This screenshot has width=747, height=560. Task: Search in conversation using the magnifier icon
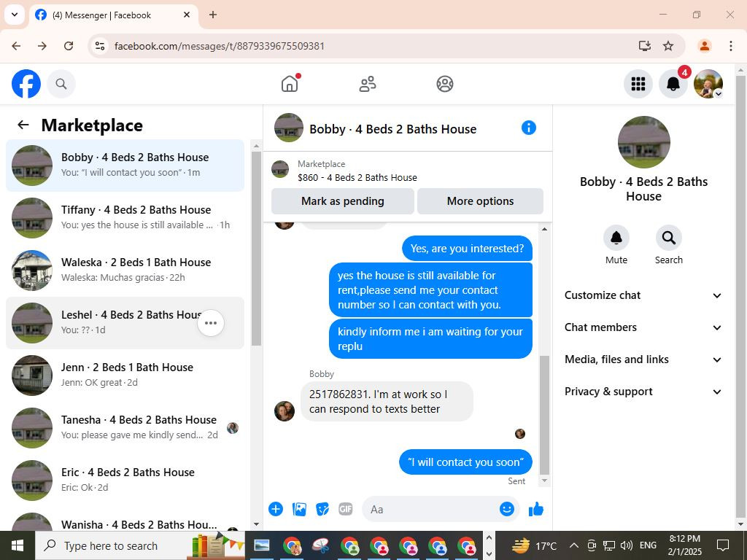[x=668, y=238]
